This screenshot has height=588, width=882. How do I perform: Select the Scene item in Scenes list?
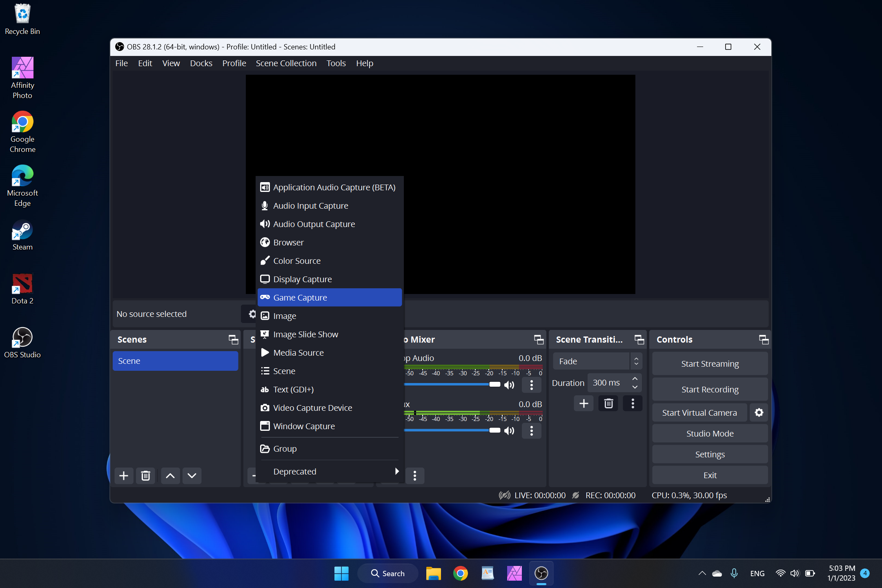175,361
